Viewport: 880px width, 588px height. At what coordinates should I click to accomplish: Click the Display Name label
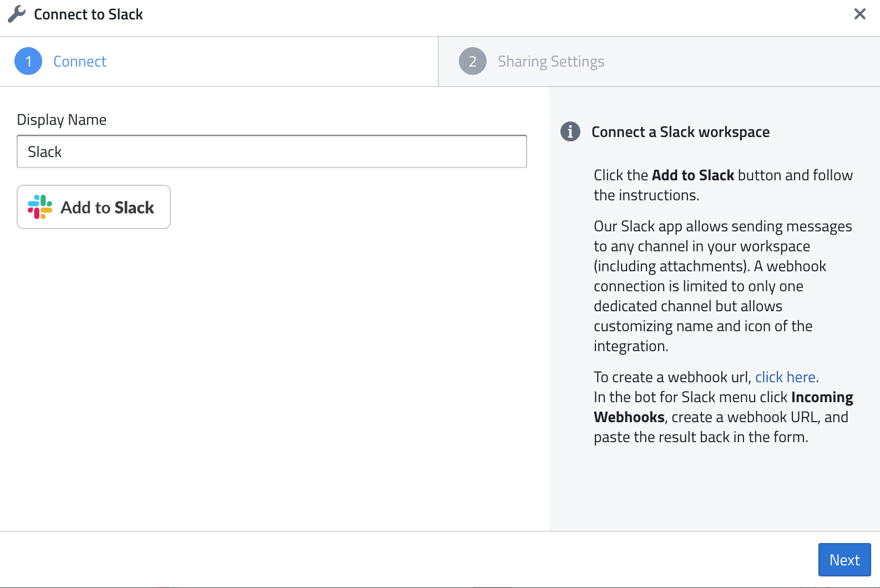(62, 120)
